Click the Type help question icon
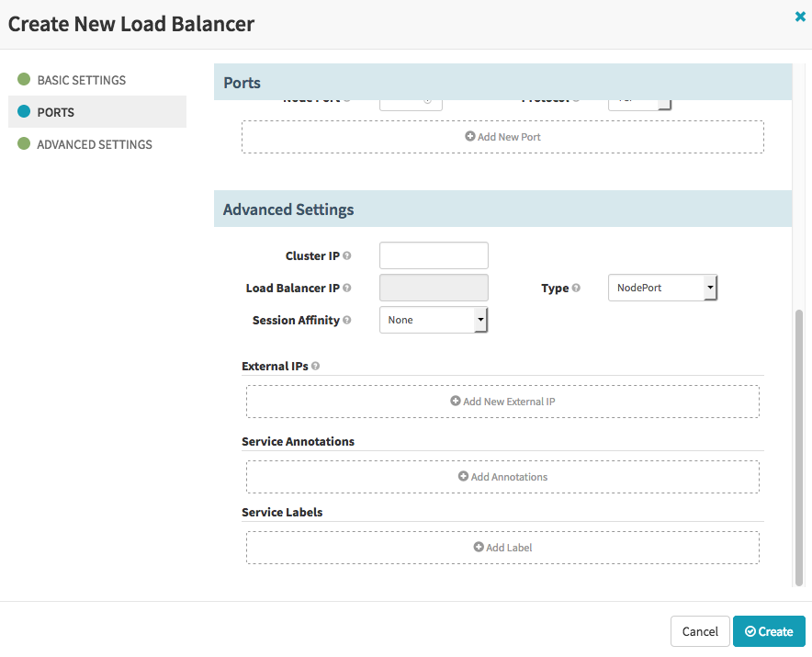 pos(576,289)
